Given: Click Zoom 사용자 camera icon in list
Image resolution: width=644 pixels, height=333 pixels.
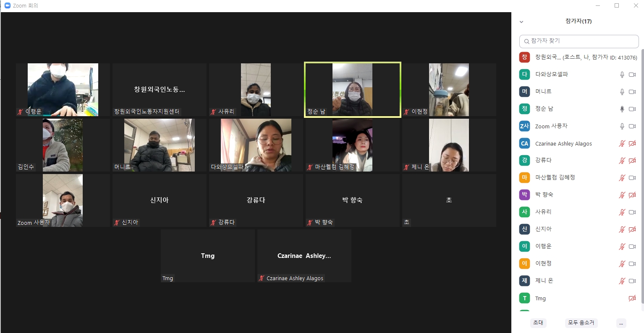Looking at the screenshot, I should click(632, 126).
